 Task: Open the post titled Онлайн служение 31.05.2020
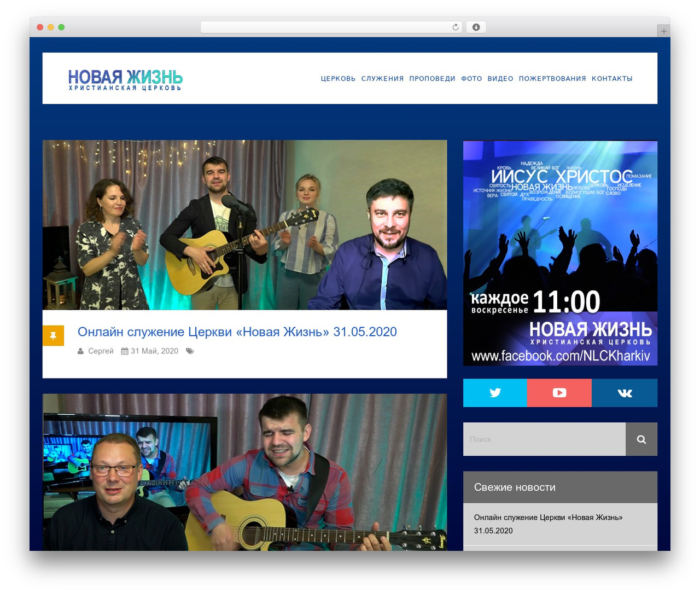(x=237, y=332)
